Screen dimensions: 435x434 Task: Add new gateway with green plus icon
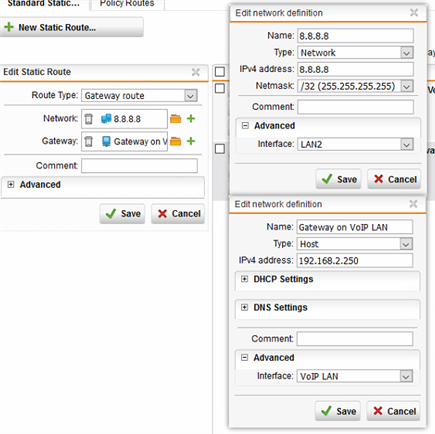pyautogui.click(x=191, y=141)
